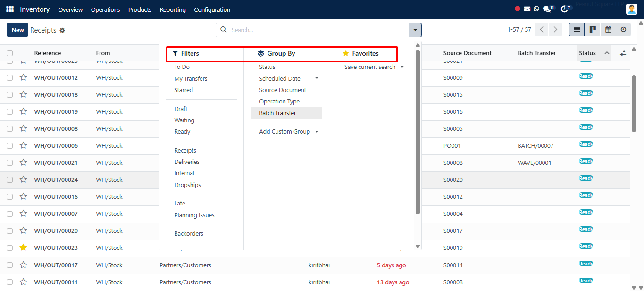644x291 pixels.
Task: Switch to kanban view
Action: (593, 30)
